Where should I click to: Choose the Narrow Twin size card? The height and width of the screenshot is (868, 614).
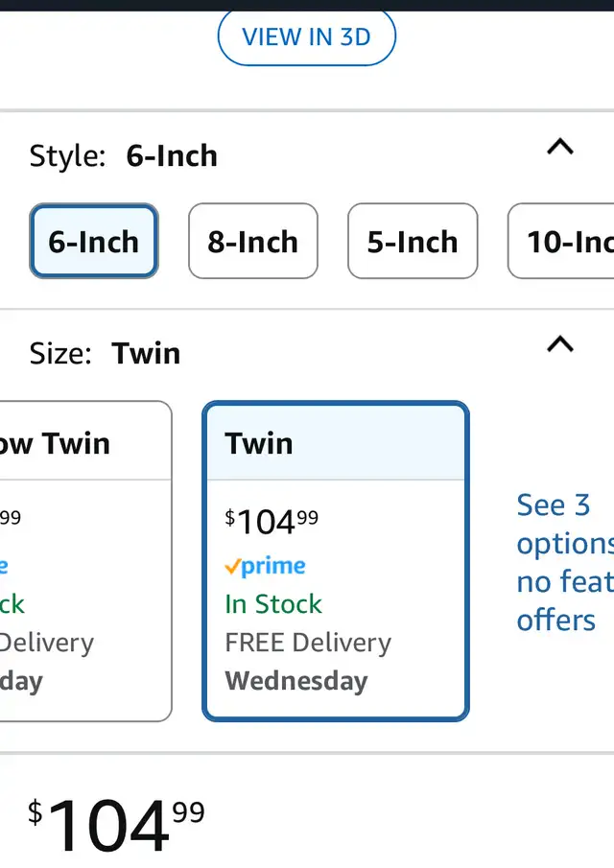(84, 561)
